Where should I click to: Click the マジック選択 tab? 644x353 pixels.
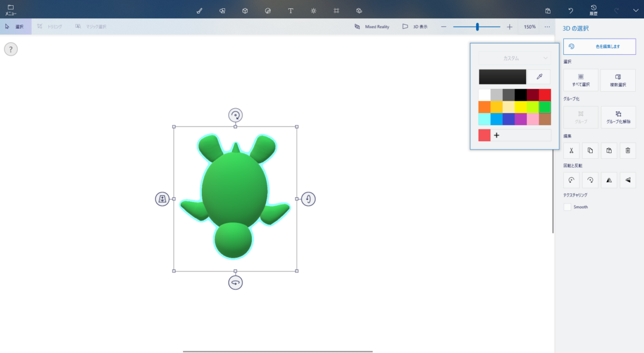pyautogui.click(x=91, y=26)
